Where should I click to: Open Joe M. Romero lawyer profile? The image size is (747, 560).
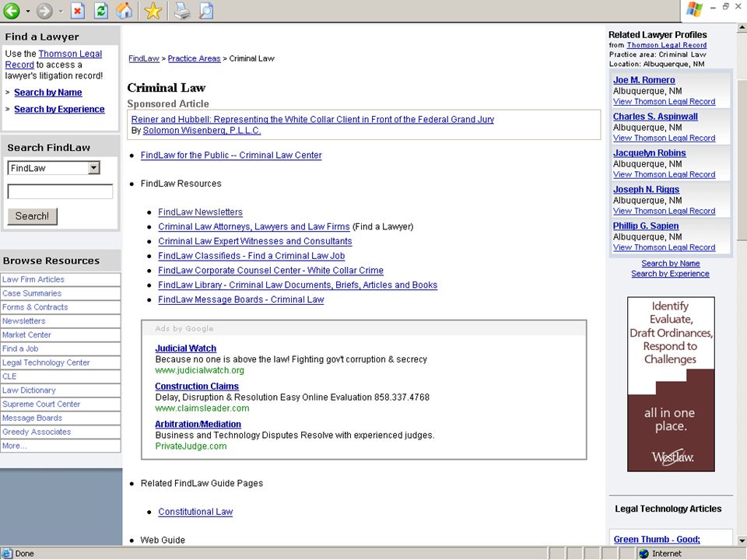pyautogui.click(x=644, y=80)
